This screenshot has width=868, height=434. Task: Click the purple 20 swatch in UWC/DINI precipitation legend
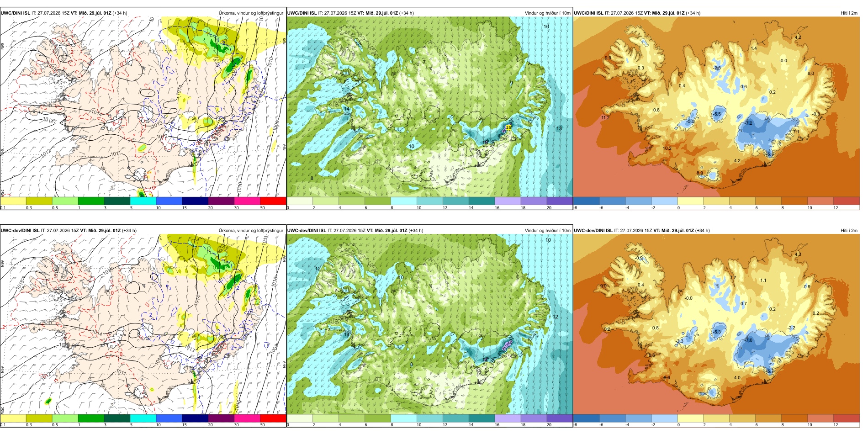pos(221,201)
